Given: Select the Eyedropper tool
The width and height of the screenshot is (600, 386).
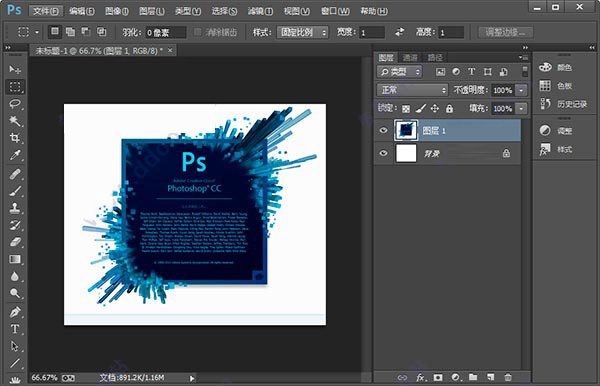Looking at the screenshot, I should (15, 155).
